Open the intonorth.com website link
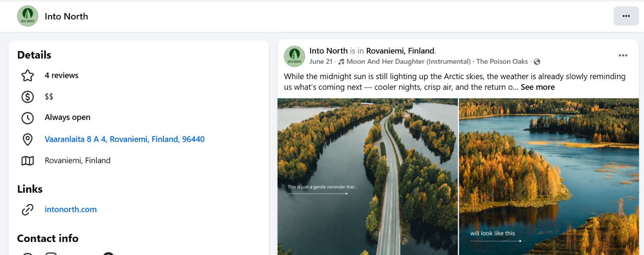Screen dimensions: 644x255 (x=71, y=209)
